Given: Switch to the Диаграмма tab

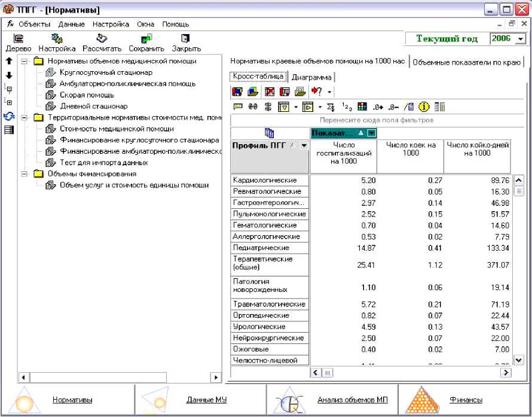Looking at the screenshot, I should [311, 77].
